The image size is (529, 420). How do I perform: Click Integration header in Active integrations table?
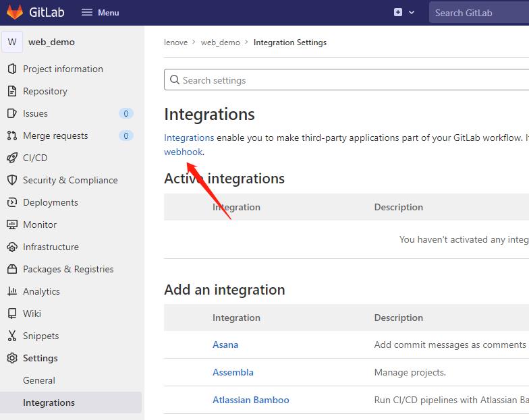click(x=236, y=207)
